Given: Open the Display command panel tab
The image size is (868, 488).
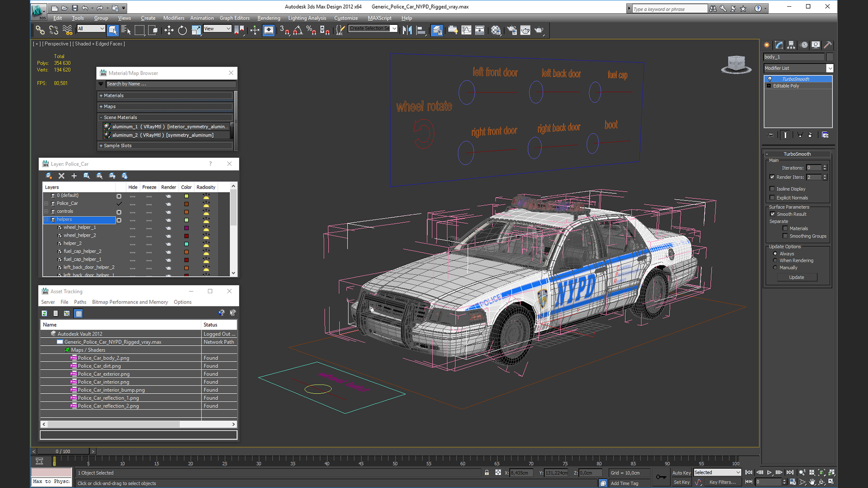Looking at the screenshot, I should pos(816,45).
